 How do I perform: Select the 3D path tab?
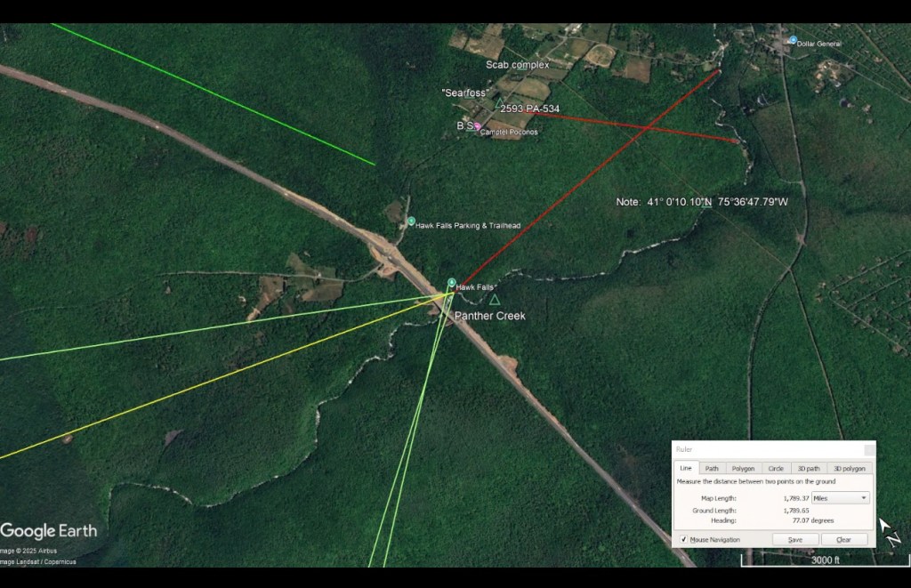click(808, 468)
